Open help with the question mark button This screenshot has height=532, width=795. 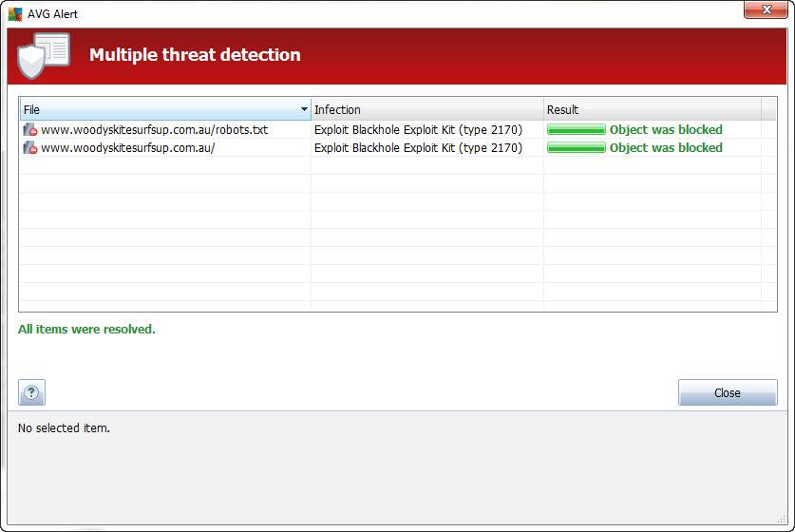coord(31,392)
